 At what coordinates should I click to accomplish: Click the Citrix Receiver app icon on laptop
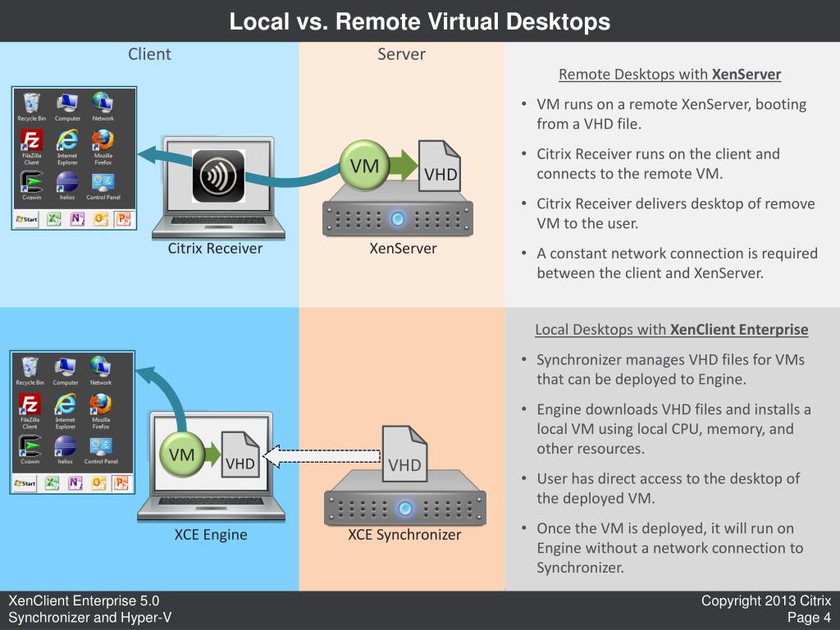tap(218, 176)
